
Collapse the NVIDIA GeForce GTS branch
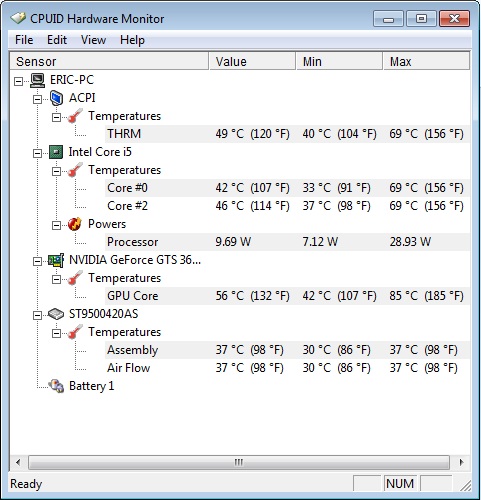(37, 261)
